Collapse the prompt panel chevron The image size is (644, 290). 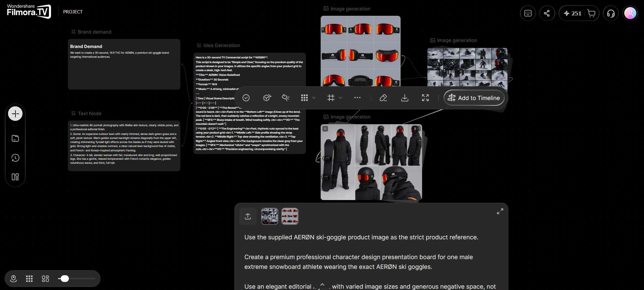(x=322, y=285)
